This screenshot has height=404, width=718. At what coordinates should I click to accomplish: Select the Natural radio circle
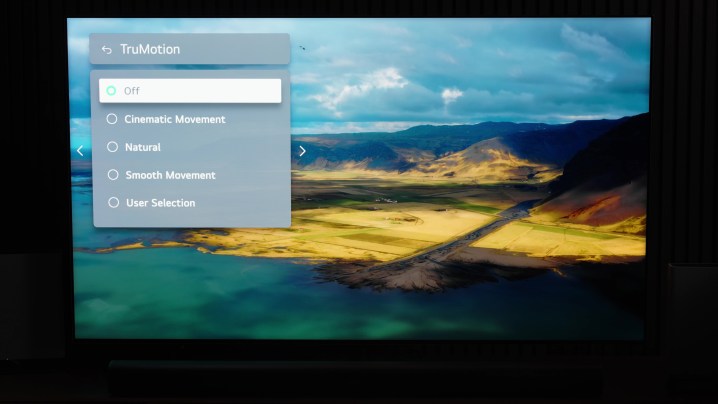point(112,147)
